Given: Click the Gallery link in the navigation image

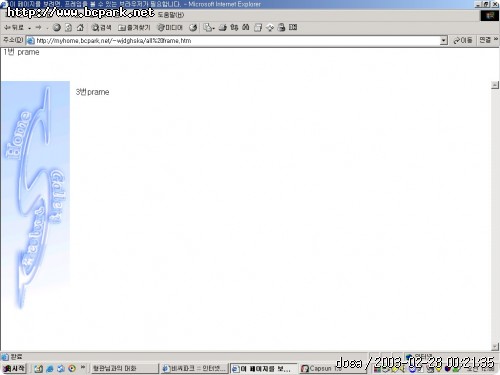Looking at the screenshot, I should (x=57, y=196).
